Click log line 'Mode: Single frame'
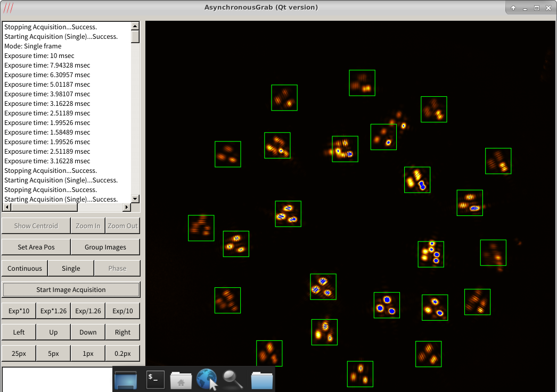 click(x=32, y=46)
